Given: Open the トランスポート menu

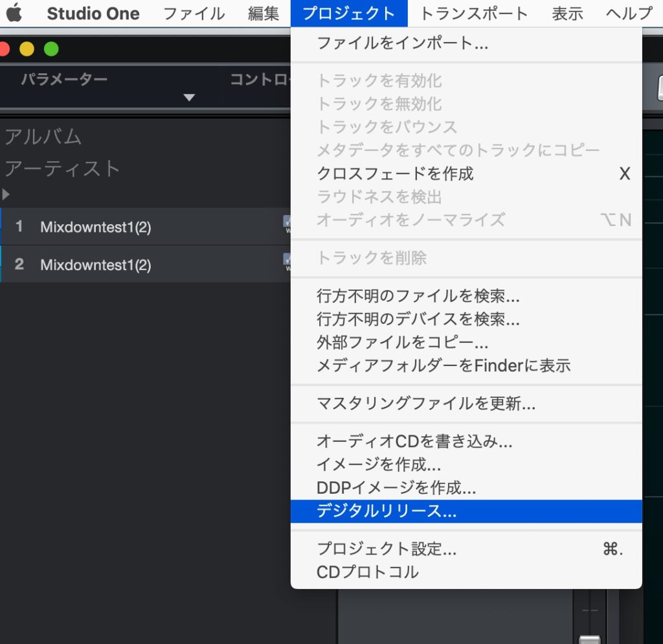Looking at the screenshot, I should (x=474, y=14).
